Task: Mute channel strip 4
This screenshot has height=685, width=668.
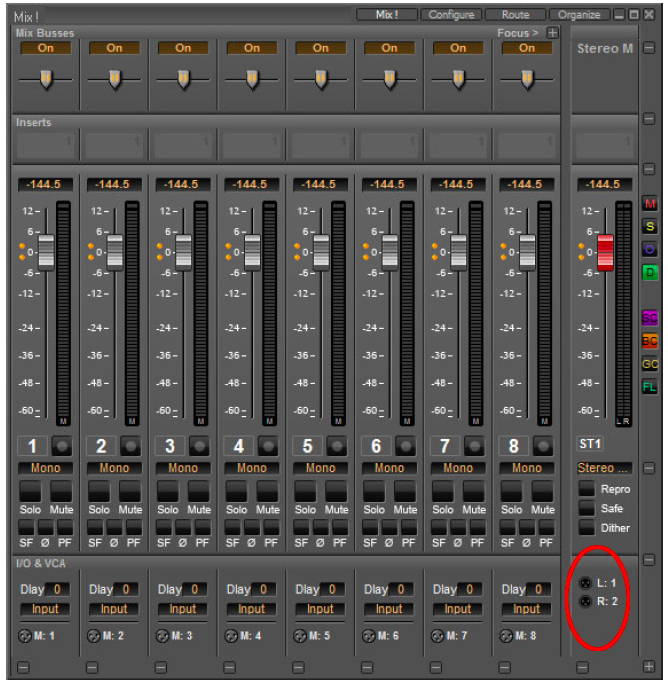Action: pyautogui.click(x=268, y=491)
